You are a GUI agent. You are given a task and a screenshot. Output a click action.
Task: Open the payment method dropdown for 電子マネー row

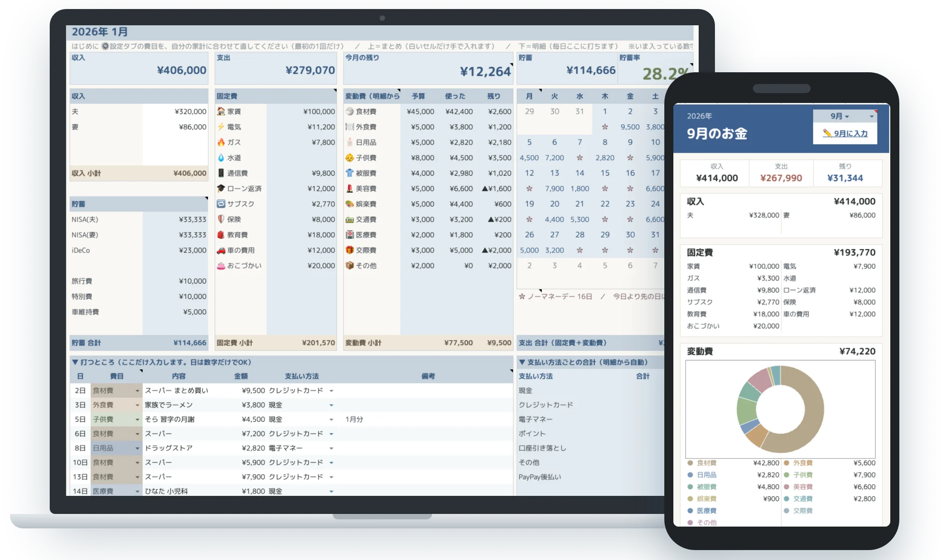pyautogui.click(x=331, y=448)
